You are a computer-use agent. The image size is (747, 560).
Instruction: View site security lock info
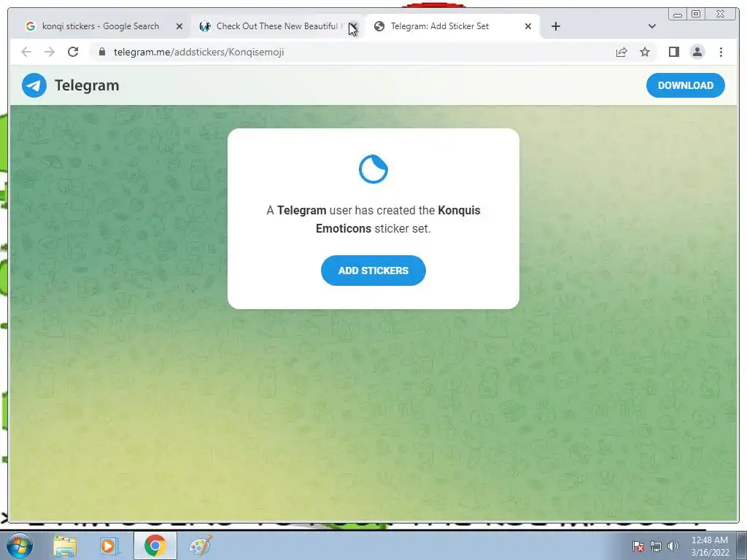click(x=101, y=52)
